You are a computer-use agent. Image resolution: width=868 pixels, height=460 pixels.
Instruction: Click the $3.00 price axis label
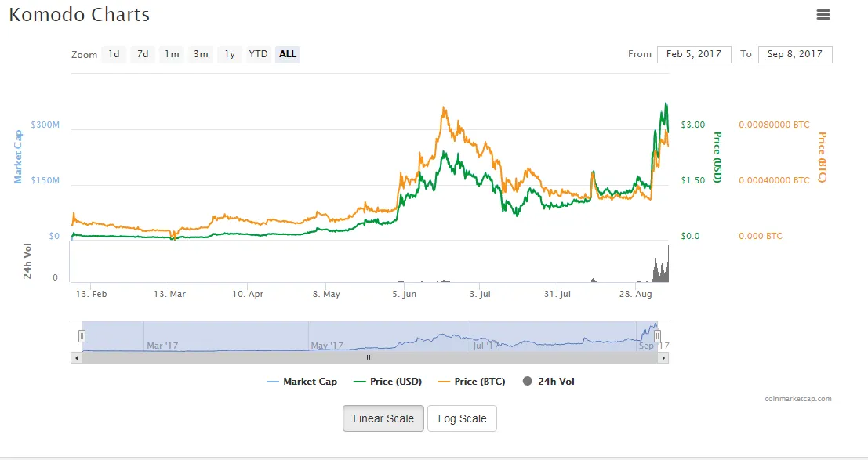[693, 125]
